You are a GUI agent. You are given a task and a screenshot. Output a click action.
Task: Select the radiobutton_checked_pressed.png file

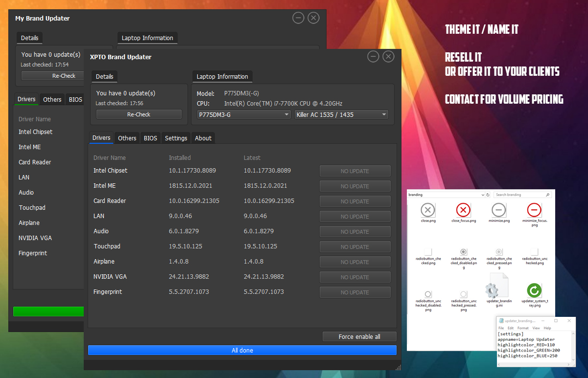click(498, 251)
